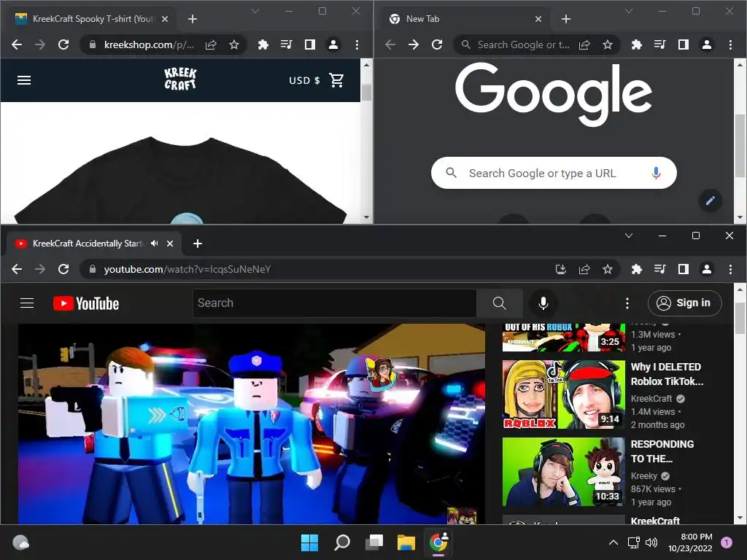Open Kreeky channel under RESPONDING video
The width and height of the screenshot is (747, 560).
point(643,475)
